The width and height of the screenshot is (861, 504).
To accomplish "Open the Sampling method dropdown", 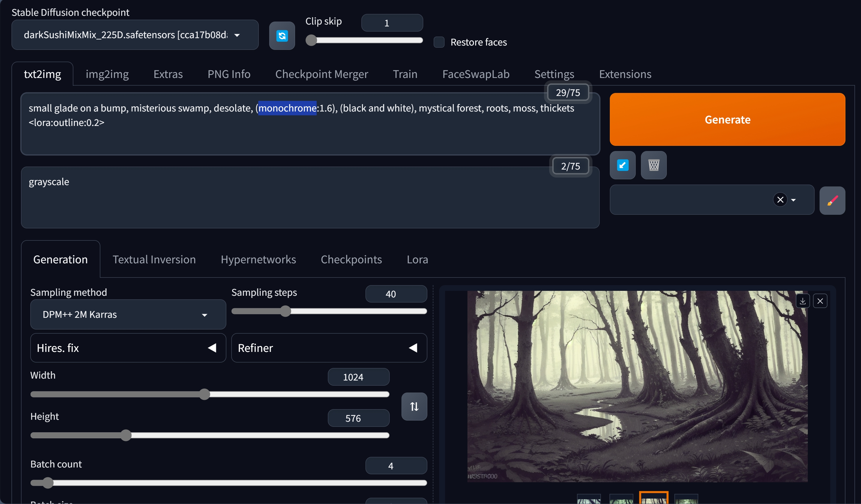I will pyautogui.click(x=128, y=315).
